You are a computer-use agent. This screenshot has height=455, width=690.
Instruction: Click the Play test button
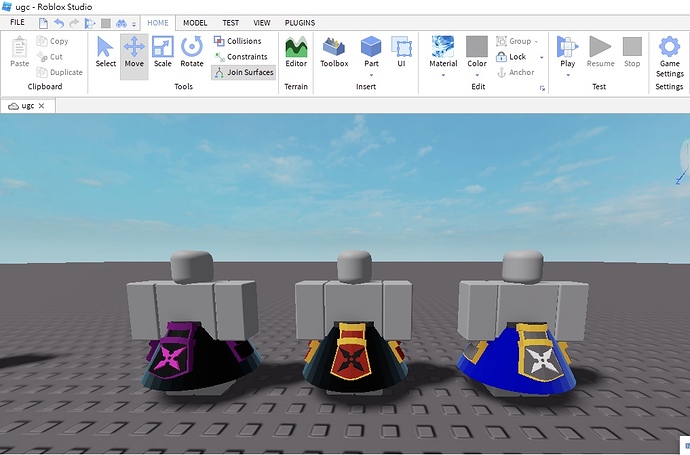568,51
